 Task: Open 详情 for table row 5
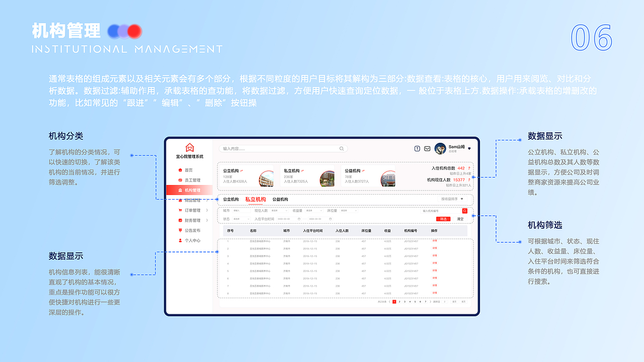[435, 270]
